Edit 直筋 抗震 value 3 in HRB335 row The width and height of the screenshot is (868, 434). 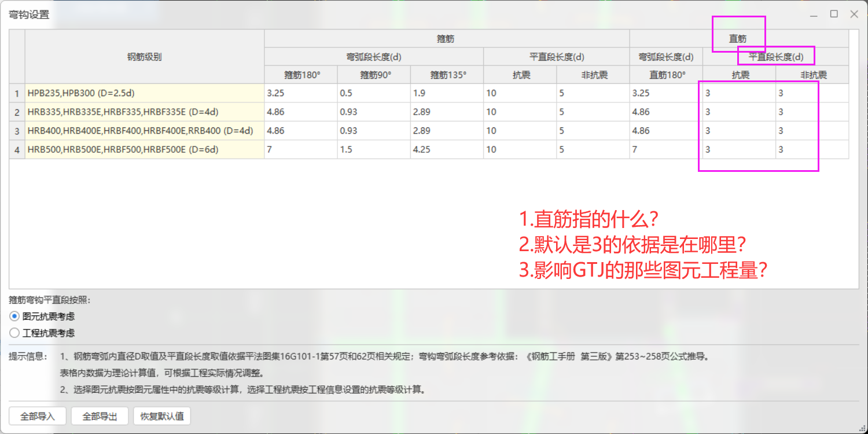(x=740, y=112)
